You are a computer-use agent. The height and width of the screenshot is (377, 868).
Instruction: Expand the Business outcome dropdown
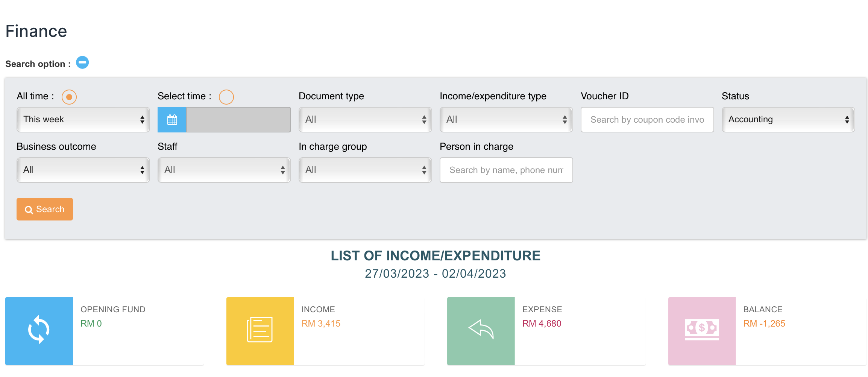(83, 170)
